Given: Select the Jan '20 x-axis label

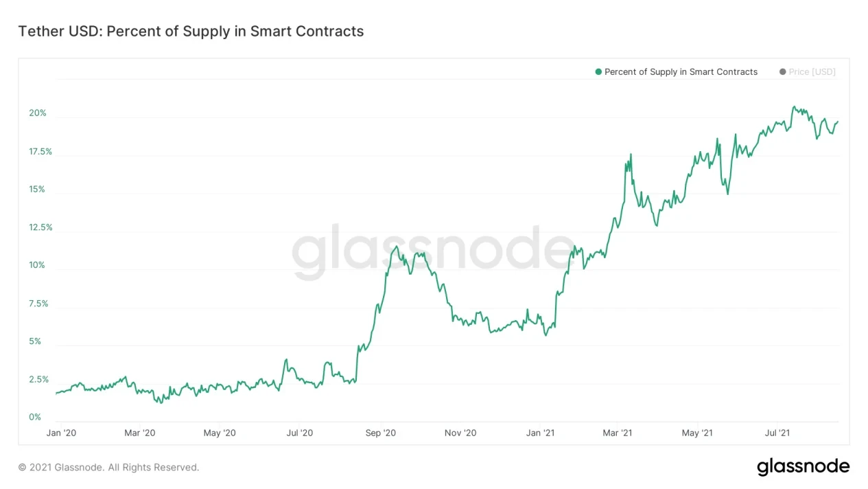Looking at the screenshot, I should [x=61, y=433].
